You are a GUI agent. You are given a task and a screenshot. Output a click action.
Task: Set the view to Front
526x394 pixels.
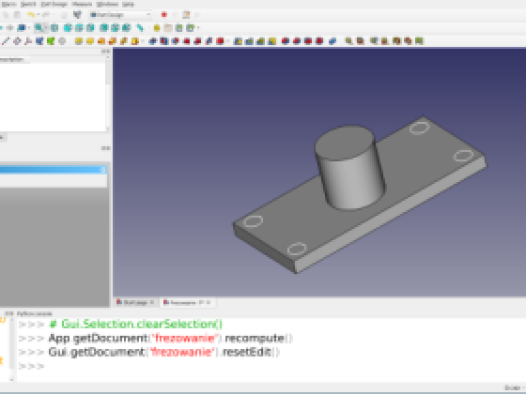click(68, 28)
